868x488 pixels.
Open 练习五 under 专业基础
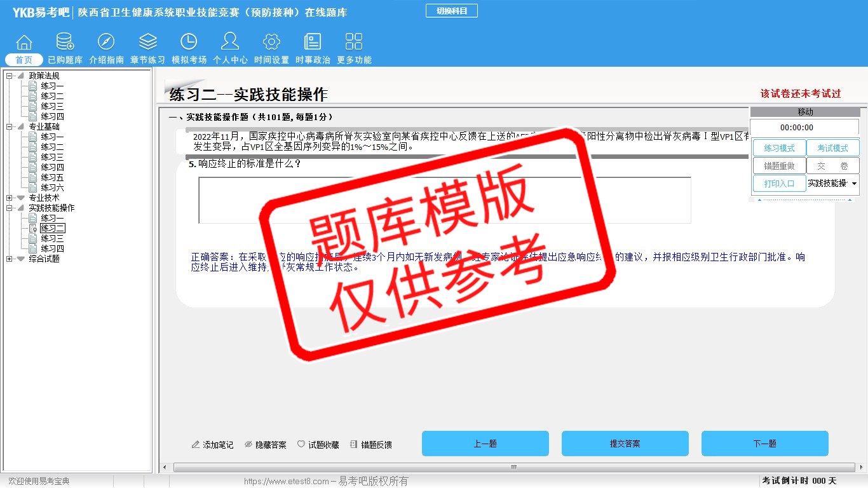pos(52,177)
